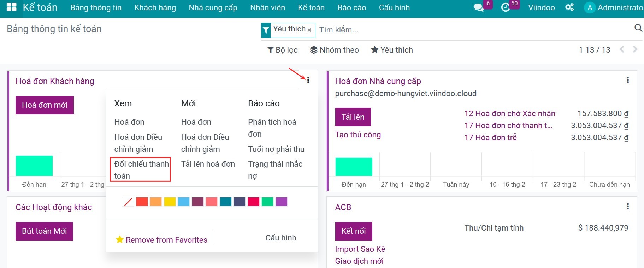Open the activities clock icon

tap(506, 7)
